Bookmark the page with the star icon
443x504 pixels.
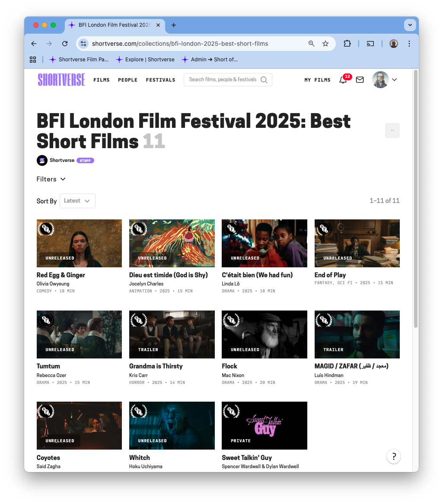tap(325, 44)
